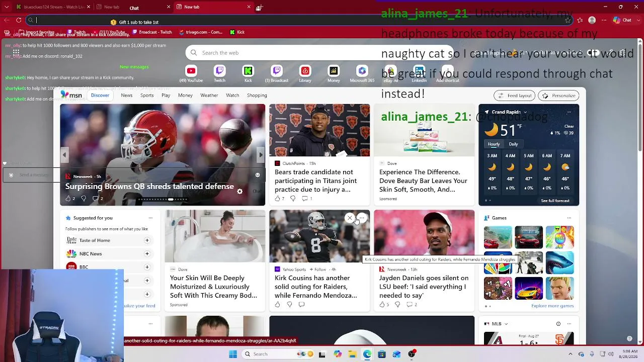Switch to the bluesclues124 Stream tab
This screenshot has width=644, height=362.
[x=53, y=7]
